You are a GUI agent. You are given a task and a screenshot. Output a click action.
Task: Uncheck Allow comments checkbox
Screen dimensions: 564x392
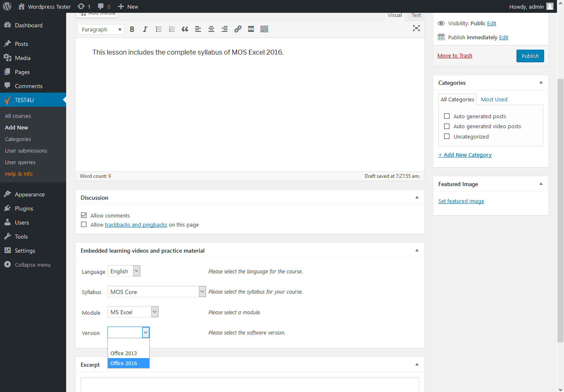84,215
